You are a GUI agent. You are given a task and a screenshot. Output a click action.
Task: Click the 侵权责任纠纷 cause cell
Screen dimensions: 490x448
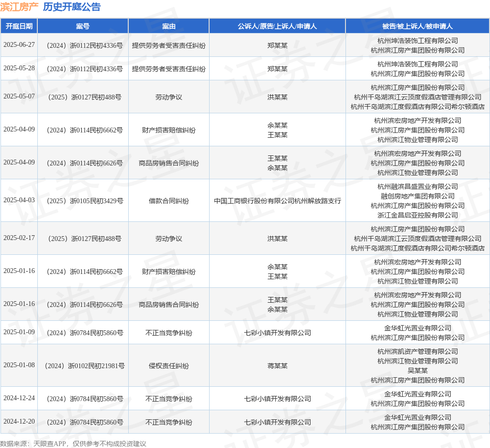(x=169, y=366)
